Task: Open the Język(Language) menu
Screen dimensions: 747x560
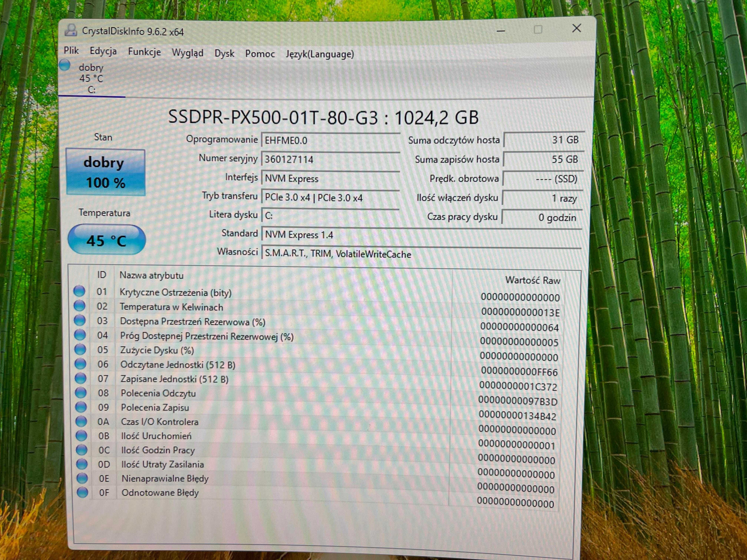Action: [320, 54]
